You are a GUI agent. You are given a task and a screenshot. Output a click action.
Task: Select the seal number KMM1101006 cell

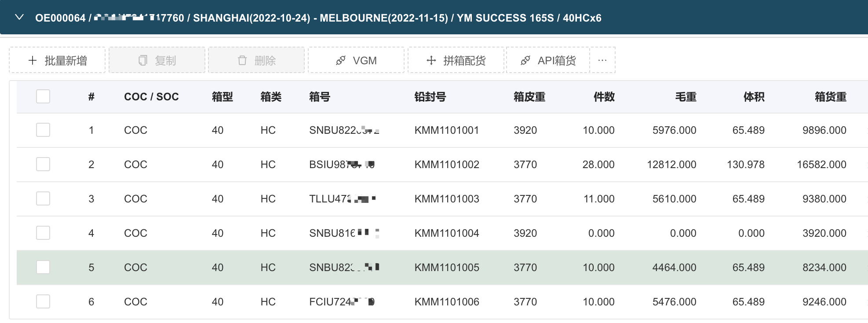(x=447, y=302)
